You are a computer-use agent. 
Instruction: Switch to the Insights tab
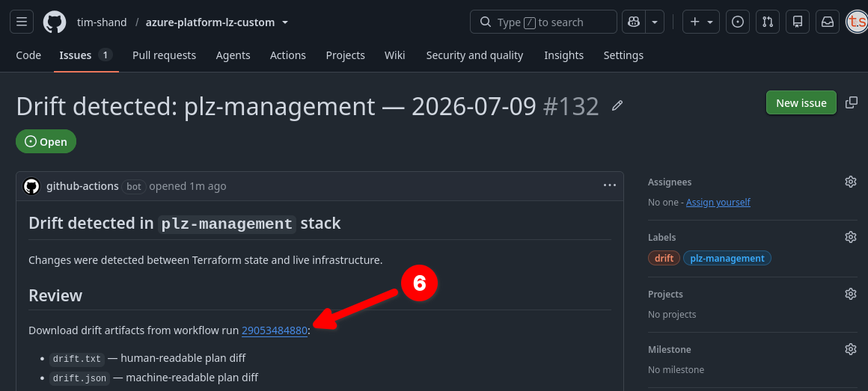563,55
